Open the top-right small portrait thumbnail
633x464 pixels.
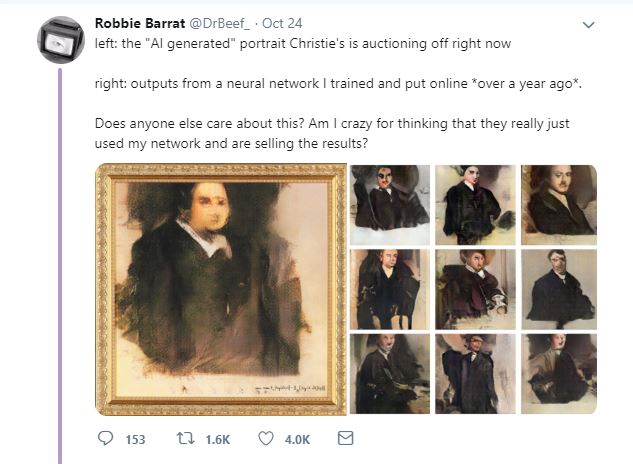pyautogui.click(x=559, y=200)
